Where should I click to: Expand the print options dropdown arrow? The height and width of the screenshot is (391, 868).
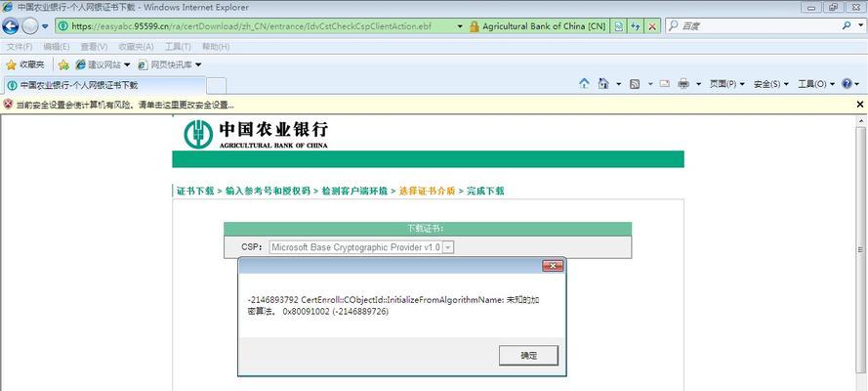coord(699,84)
